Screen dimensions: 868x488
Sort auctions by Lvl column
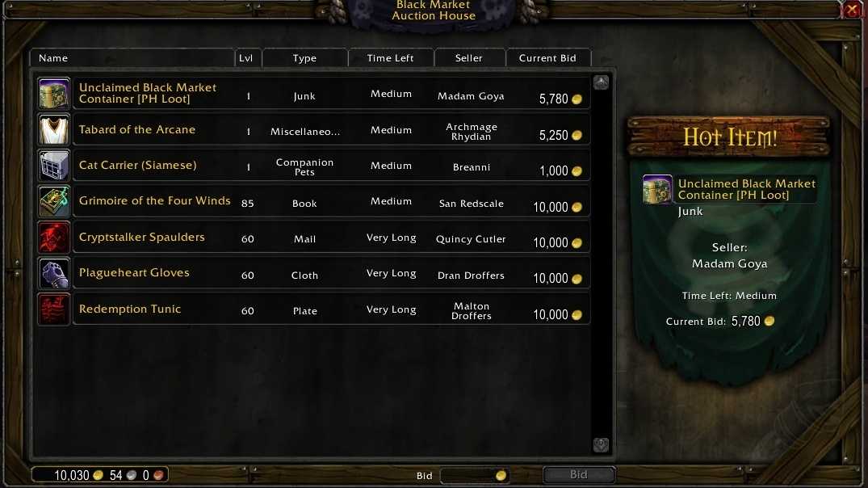tap(247, 58)
